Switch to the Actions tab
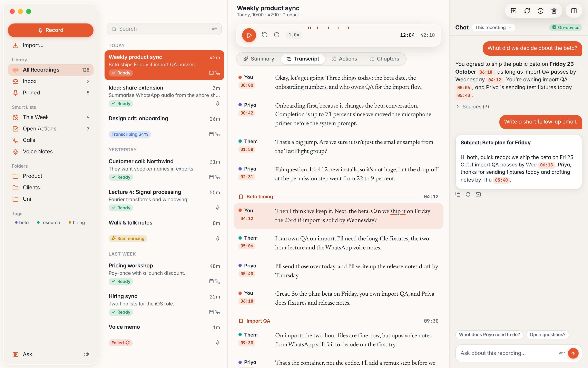 coord(344,59)
